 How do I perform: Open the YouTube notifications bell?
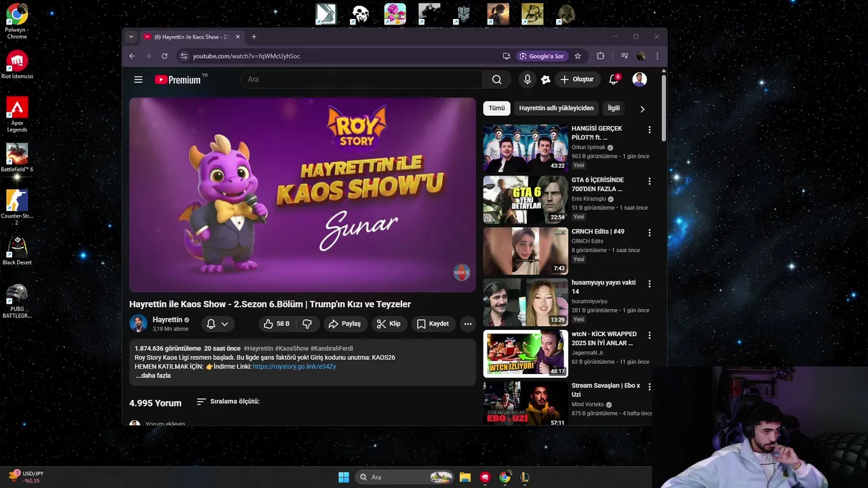click(614, 79)
